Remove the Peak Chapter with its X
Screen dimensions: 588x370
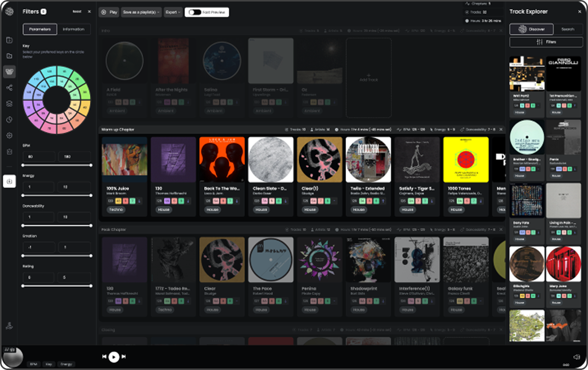point(501,229)
